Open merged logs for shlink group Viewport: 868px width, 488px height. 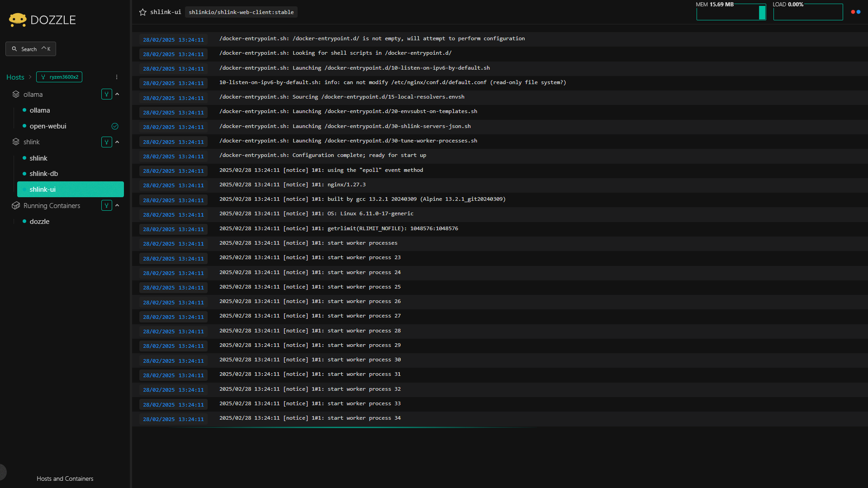107,142
